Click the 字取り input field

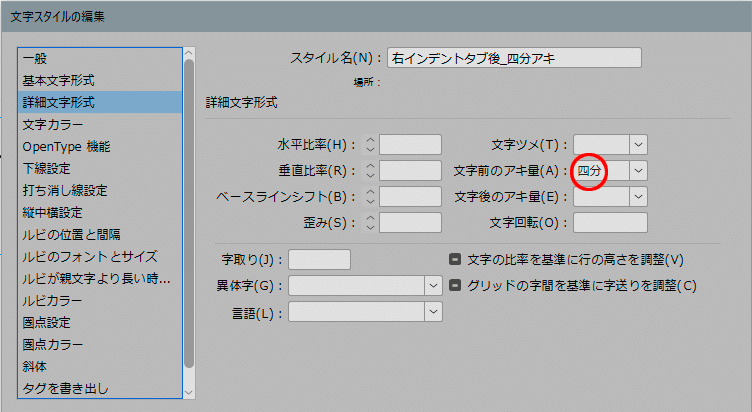pos(319,259)
